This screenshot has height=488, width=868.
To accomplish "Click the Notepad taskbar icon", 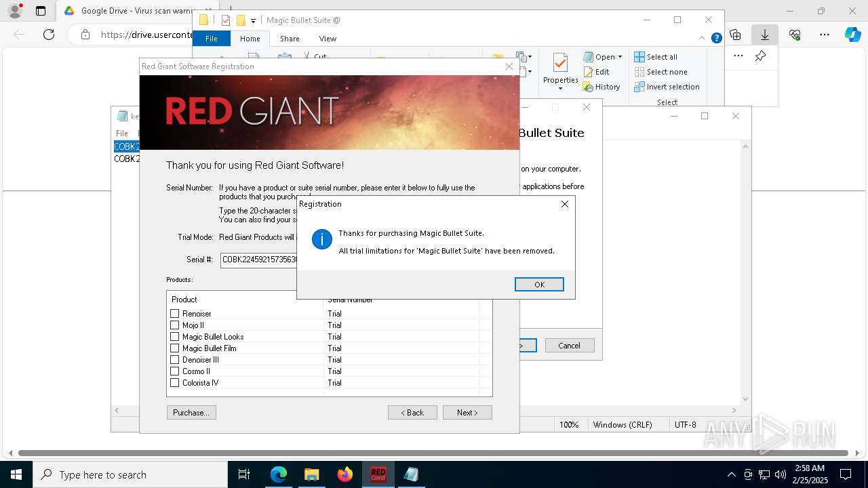I will point(411,474).
